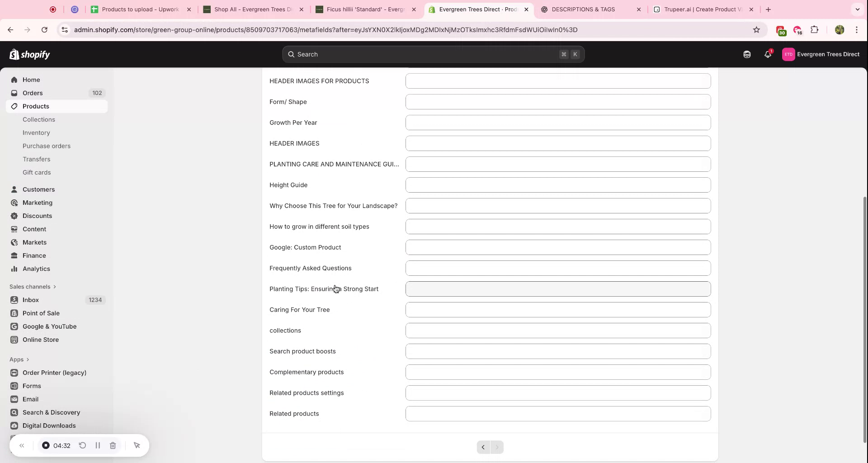Open the Orders section in the sidebar
The image size is (868, 463).
pos(33,93)
